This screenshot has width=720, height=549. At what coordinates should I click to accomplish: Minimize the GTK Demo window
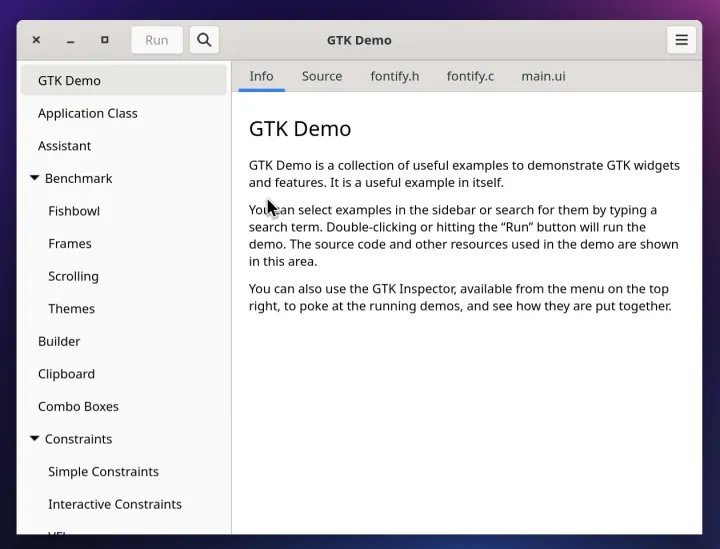pyautogui.click(x=70, y=40)
